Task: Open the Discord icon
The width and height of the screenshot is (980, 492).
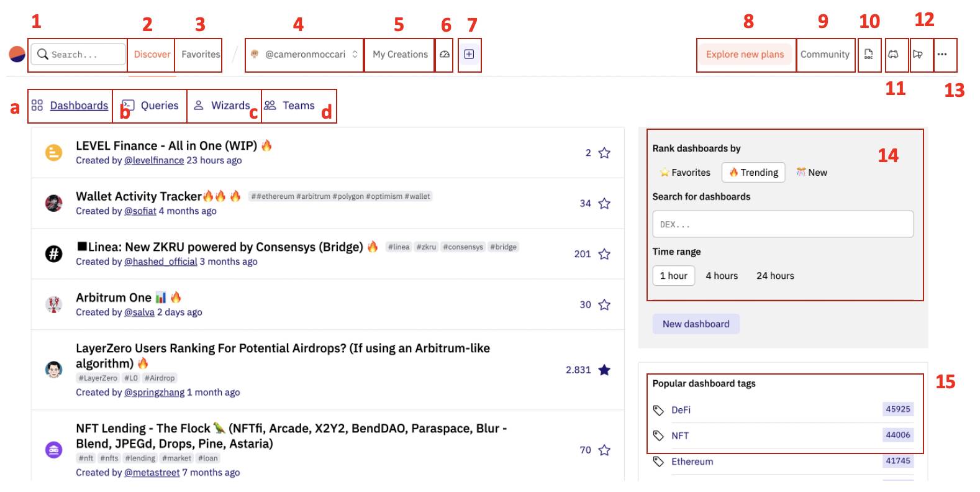Action: click(893, 55)
